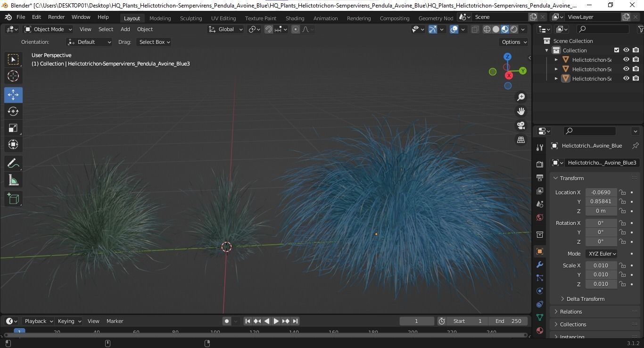Select the Cursor tool in the toolbar
The height and width of the screenshot is (348, 644).
tap(13, 76)
